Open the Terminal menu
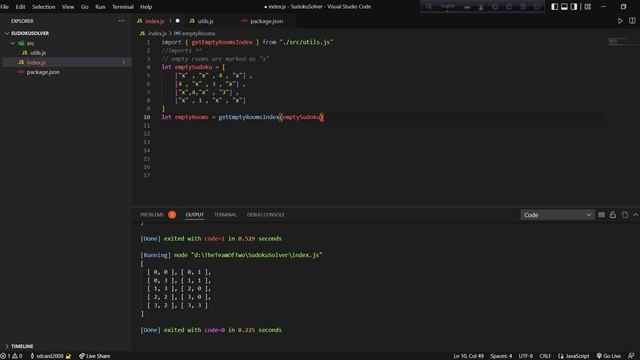640x360 pixels. tap(122, 7)
